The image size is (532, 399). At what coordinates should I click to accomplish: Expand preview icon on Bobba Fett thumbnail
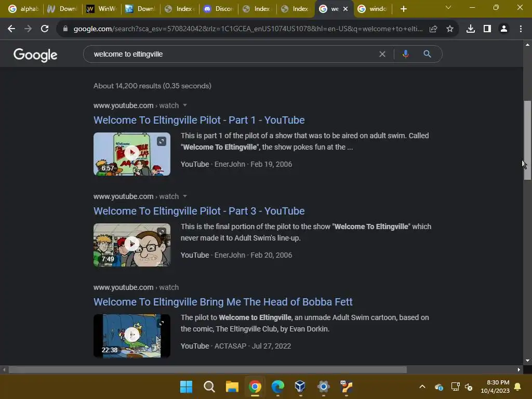[162, 323]
